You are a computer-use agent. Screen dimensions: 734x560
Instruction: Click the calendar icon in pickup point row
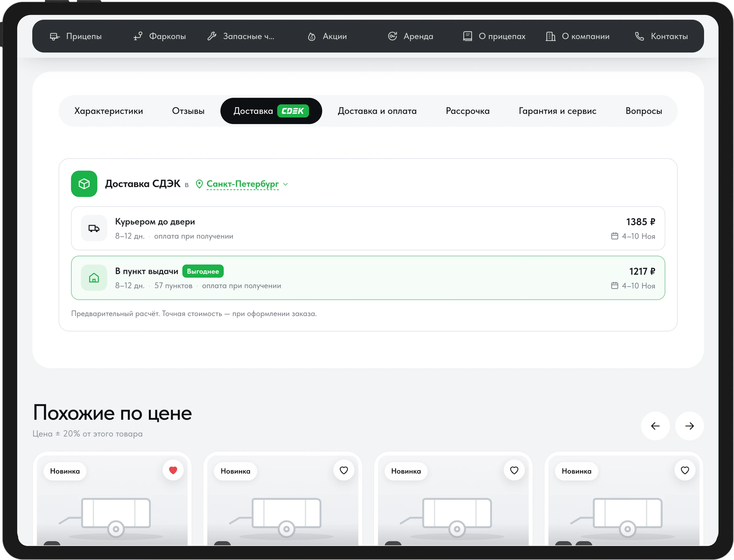click(615, 286)
